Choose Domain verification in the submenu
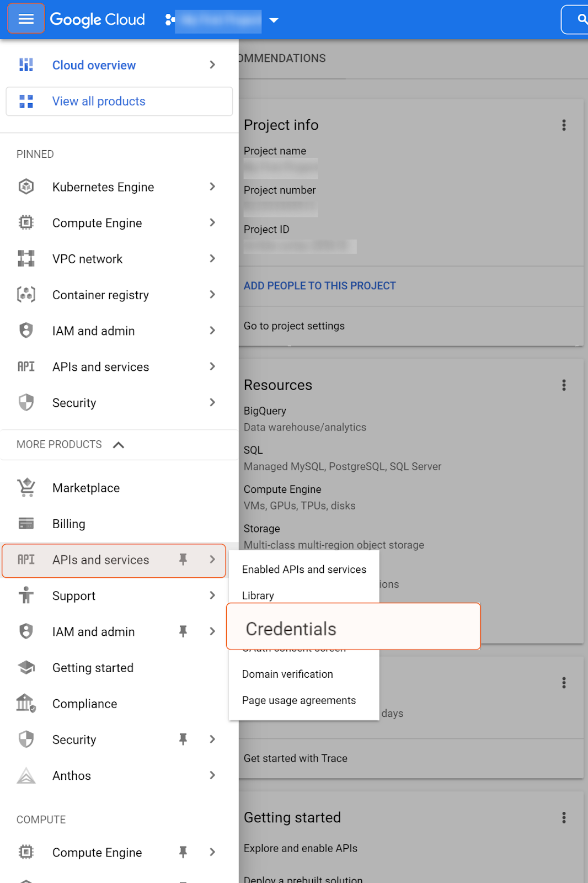The width and height of the screenshot is (588, 883). [x=287, y=674]
